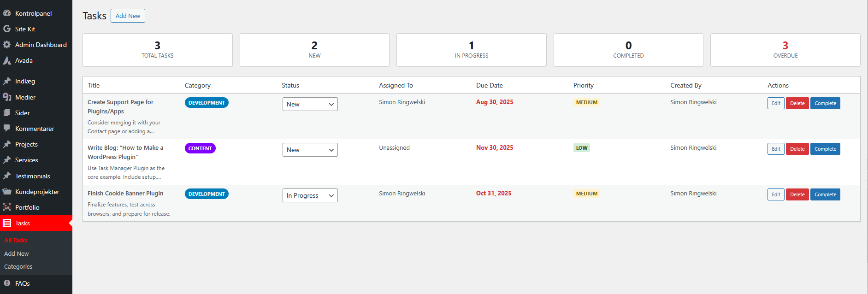This screenshot has height=294, width=868.
Task: Open Kommentarer in the sidebar
Action: click(36, 128)
